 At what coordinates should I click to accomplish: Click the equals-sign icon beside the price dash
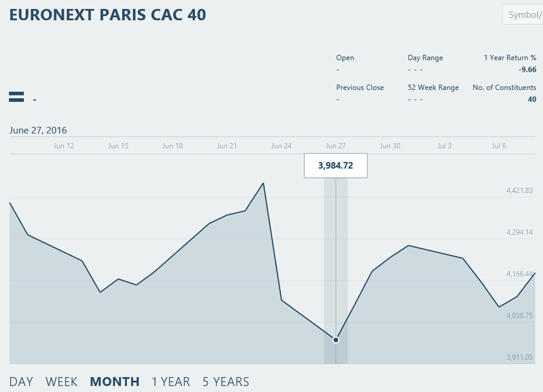click(16, 97)
